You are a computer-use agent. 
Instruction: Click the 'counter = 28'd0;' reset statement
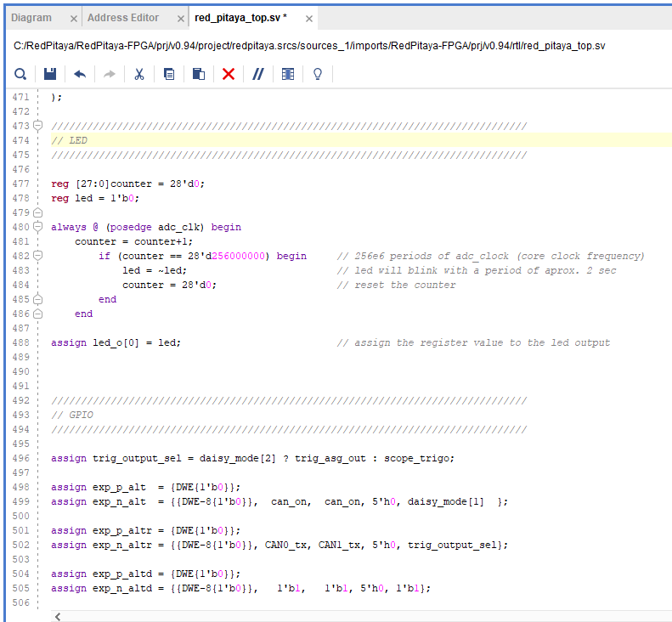pos(169,285)
